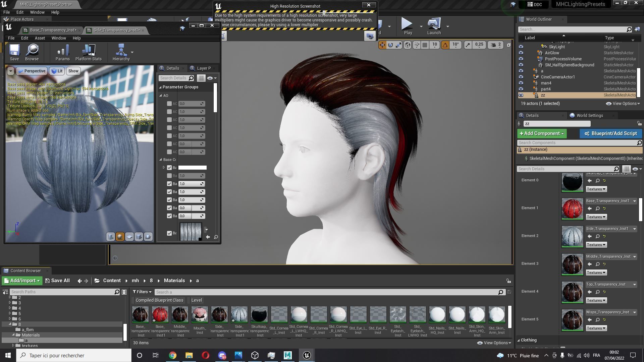Toggle the Lit view mode button
The height and width of the screenshot is (362, 644).
click(57, 71)
